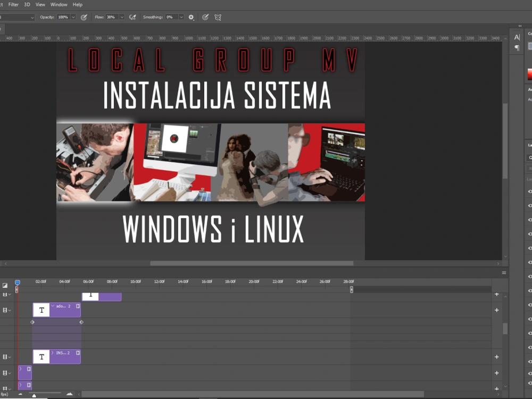The height and width of the screenshot is (399, 532).
Task: Open smoothing options gear icon
Action: click(x=192, y=17)
